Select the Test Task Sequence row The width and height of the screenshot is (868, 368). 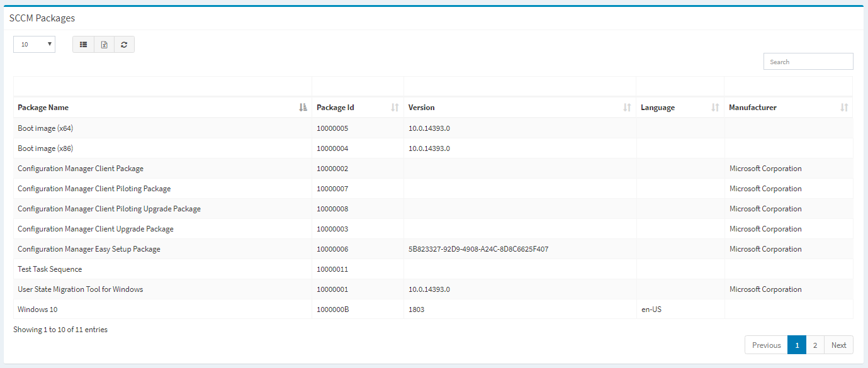pyautogui.click(x=433, y=269)
